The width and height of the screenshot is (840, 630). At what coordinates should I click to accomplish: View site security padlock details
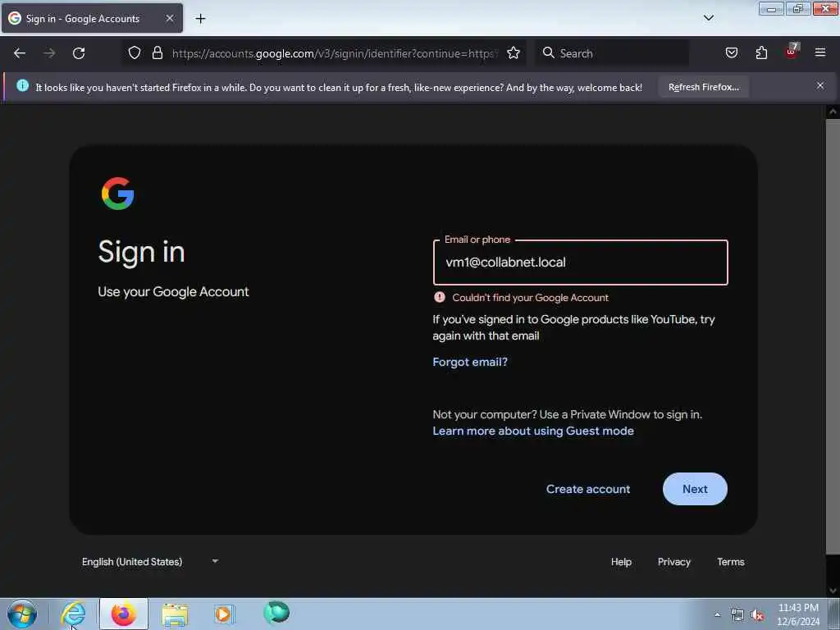click(x=157, y=52)
